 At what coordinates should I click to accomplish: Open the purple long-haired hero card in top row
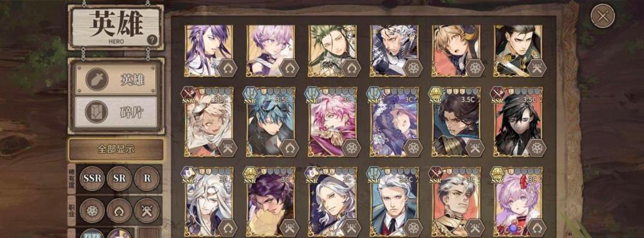click(x=209, y=51)
